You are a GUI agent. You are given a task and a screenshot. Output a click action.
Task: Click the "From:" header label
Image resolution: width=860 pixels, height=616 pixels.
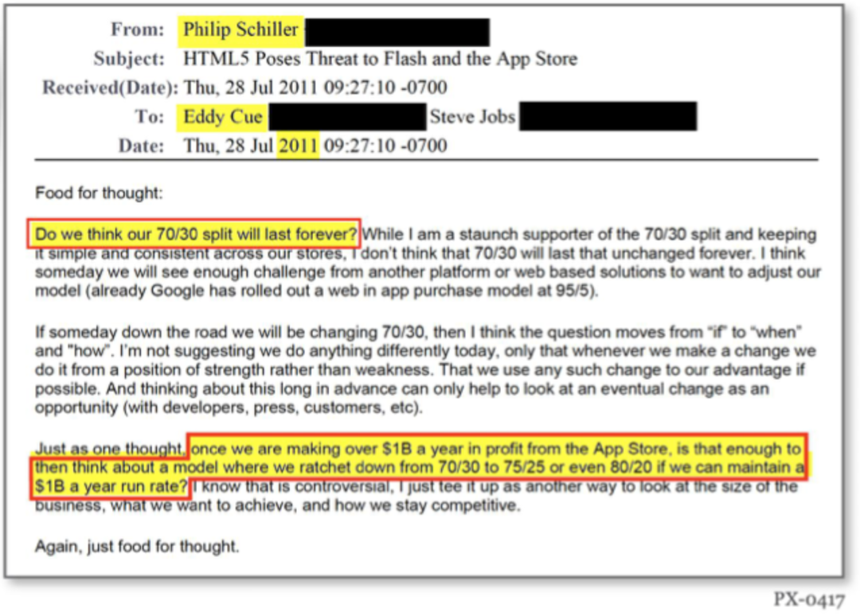pos(138,29)
